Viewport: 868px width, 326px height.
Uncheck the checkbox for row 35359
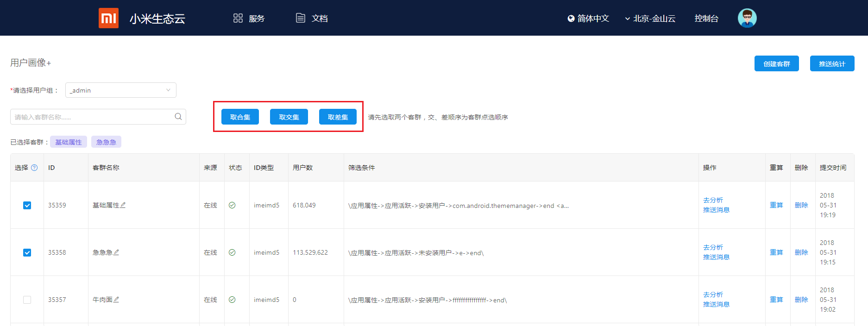[27, 205]
